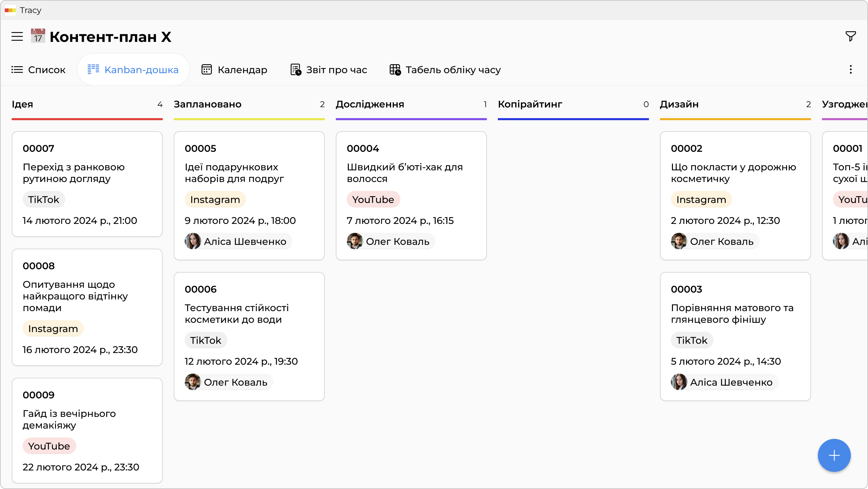
Task: Click the Instagram tag on card 00002
Action: point(701,200)
